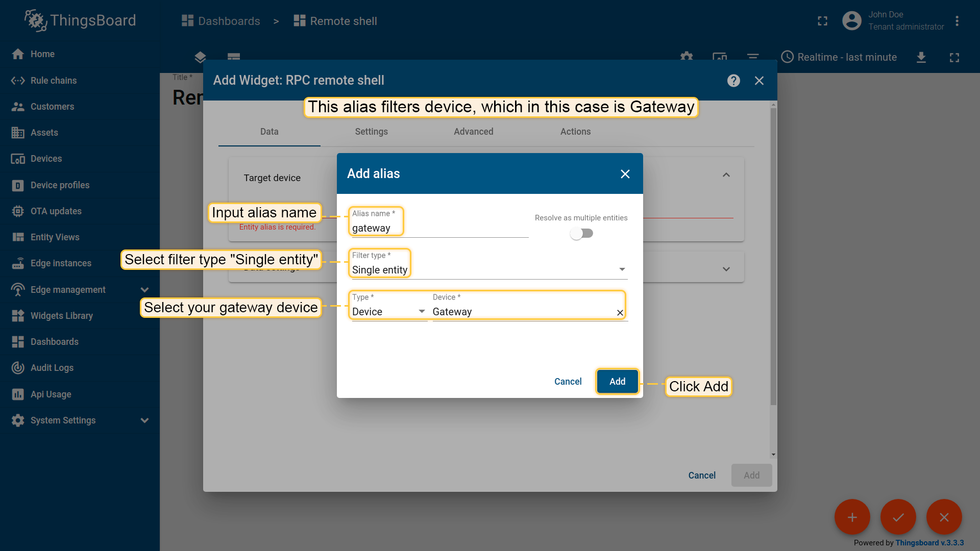The image size is (980, 551).
Task: Switch to the Settings tab
Action: [372, 132]
